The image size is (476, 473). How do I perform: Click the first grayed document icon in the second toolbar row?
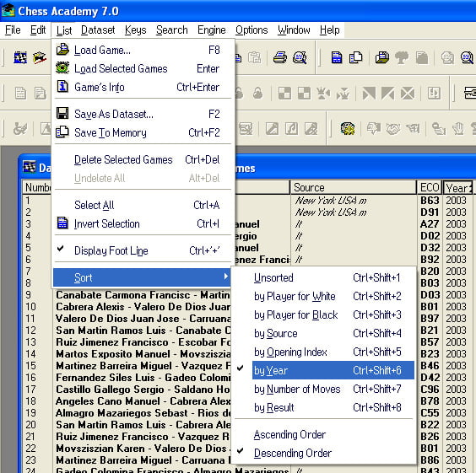pos(20,93)
